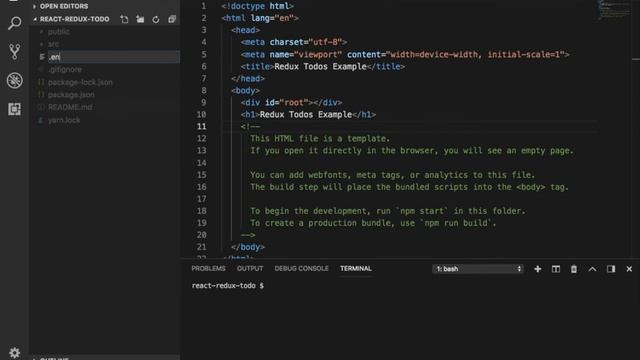Split the terminal panel
Image resolution: width=640 pixels, height=360 pixels.
[x=556, y=269]
